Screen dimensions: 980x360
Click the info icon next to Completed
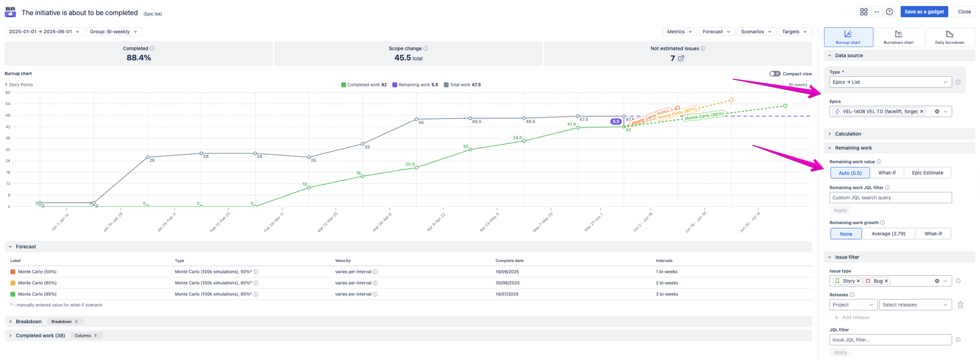pyautogui.click(x=152, y=48)
